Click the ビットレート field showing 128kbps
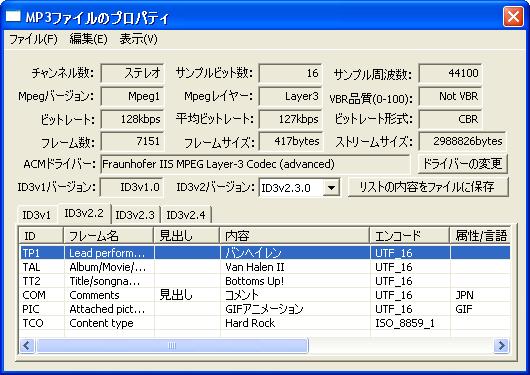This screenshot has height=375, width=530. click(x=132, y=119)
